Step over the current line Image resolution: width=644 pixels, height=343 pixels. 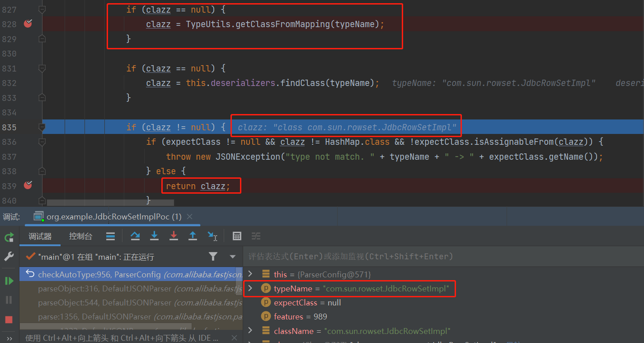coord(135,236)
